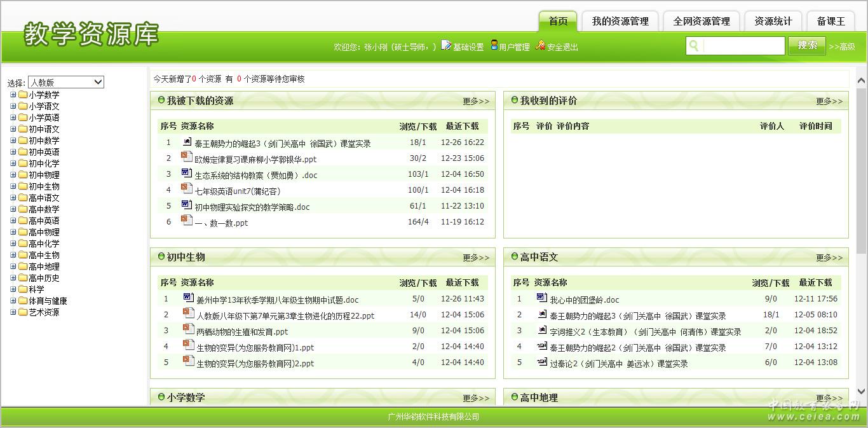The width and height of the screenshot is (868, 428).
Task: Click 更多>> in 我被下载的资源 panel
Action: (x=476, y=101)
